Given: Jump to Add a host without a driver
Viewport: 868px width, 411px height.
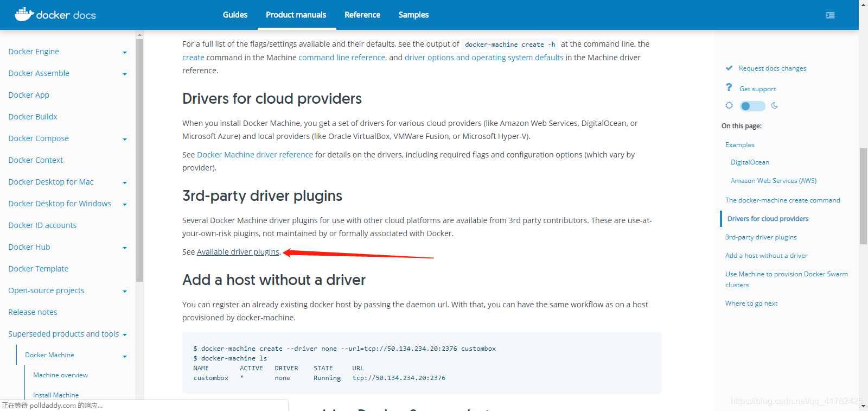Looking at the screenshot, I should [766, 256].
